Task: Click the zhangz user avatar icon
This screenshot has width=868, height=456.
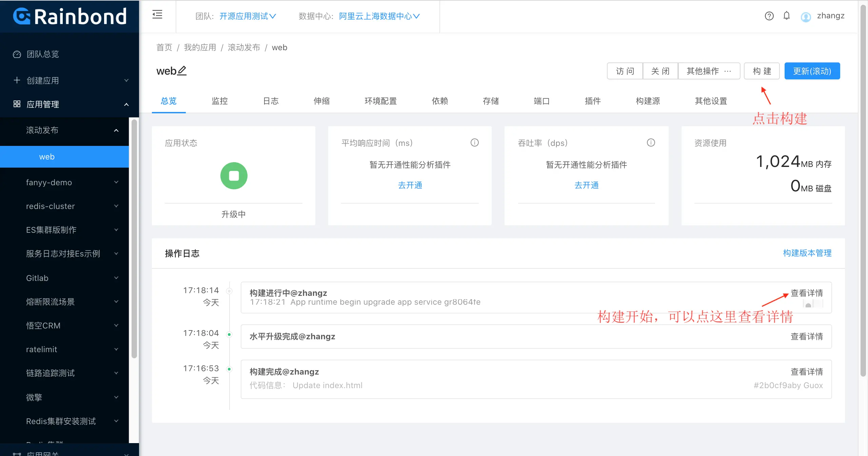Action: [x=806, y=17]
